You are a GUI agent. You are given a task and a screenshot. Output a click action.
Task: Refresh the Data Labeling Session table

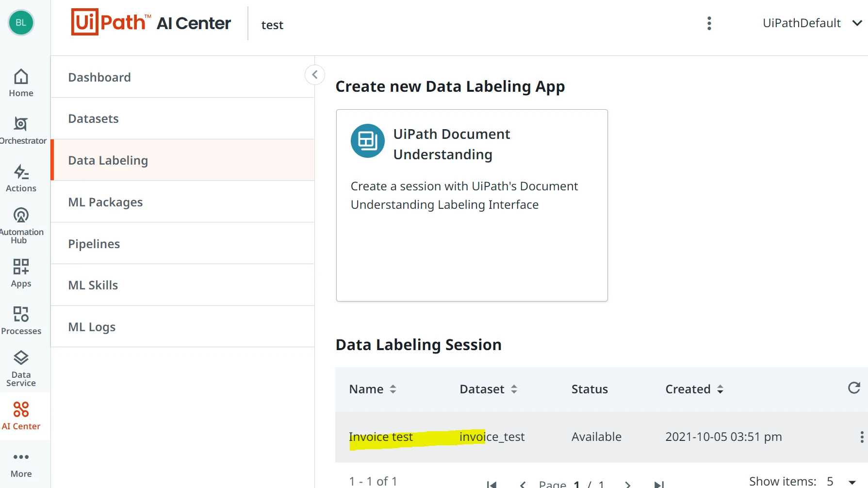point(854,387)
